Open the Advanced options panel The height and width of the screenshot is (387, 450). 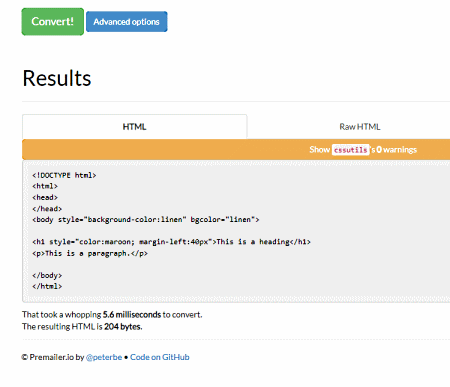click(x=127, y=22)
